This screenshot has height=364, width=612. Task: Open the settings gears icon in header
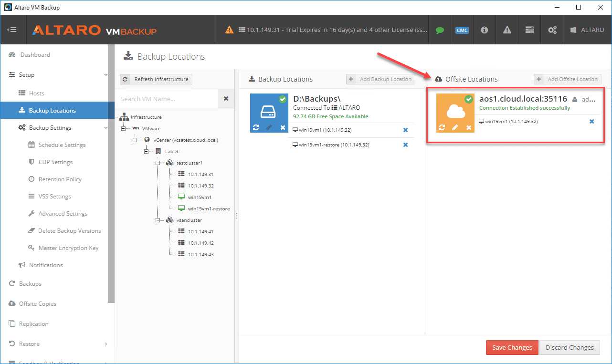[552, 30]
